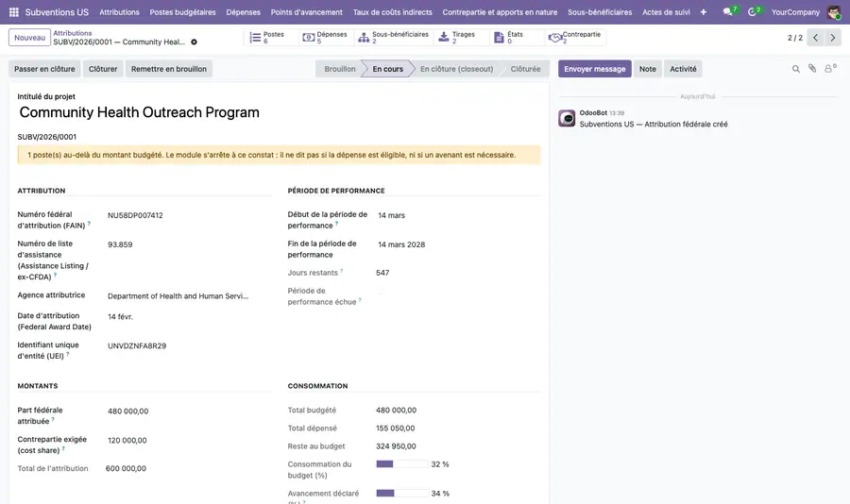850x504 pixels.
Task: Search messages in the chatter
Action: 796,69
